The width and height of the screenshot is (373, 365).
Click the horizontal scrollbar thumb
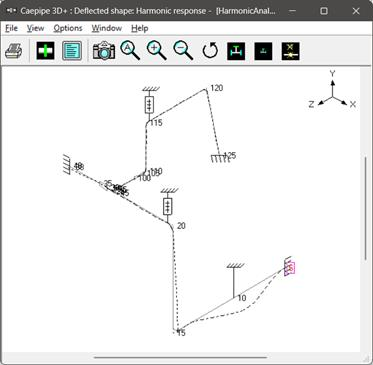pyautogui.click(x=180, y=357)
